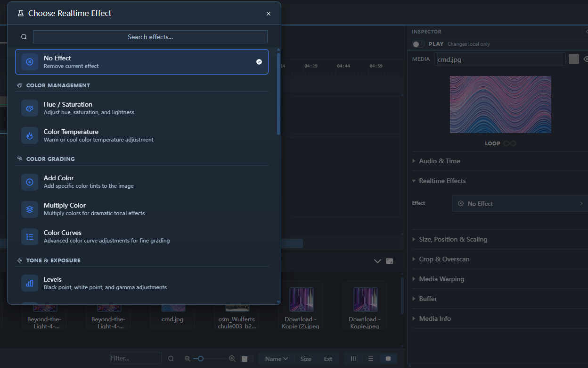The width and height of the screenshot is (588, 368).
Task: Click the Multiply Color layers icon
Action: [x=30, y=209]
